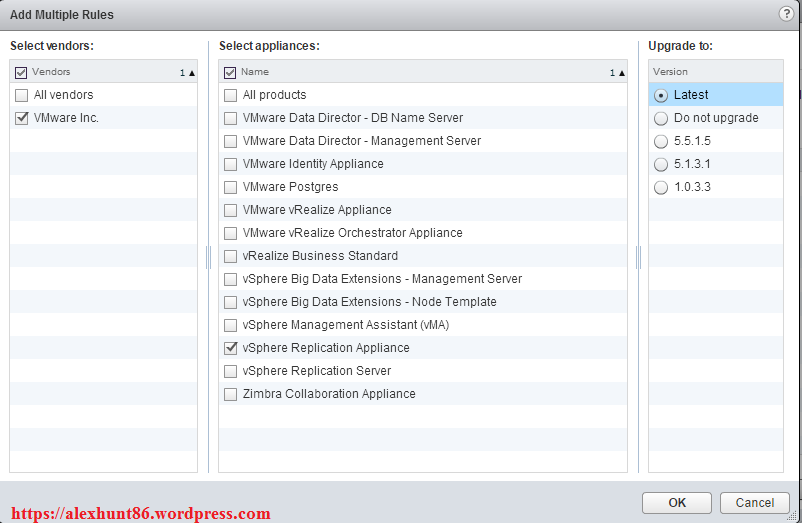Click the Name column header label
Viewport: 802px width, 523px height.
coord(255,72)
